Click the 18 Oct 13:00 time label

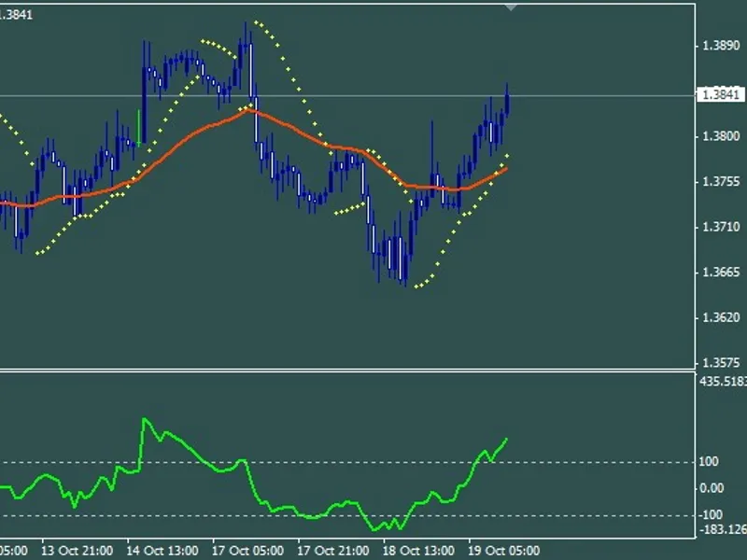click(418, 551)
